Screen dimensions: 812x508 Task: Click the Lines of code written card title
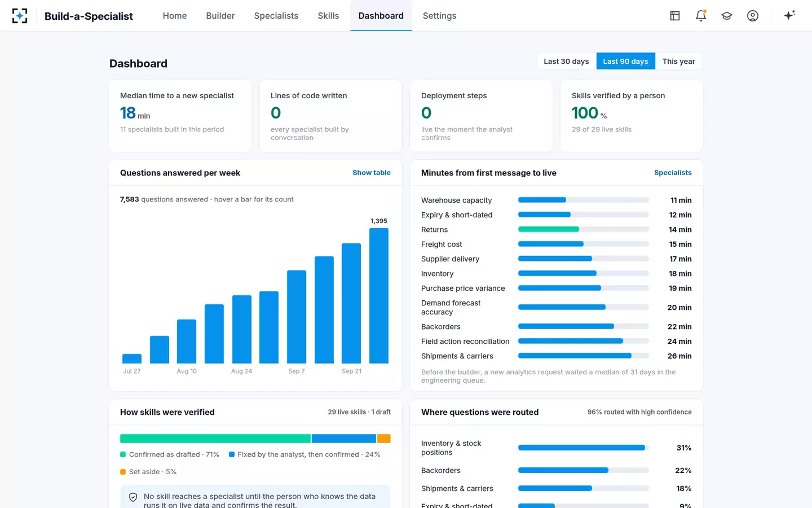[x=309, y=96]
